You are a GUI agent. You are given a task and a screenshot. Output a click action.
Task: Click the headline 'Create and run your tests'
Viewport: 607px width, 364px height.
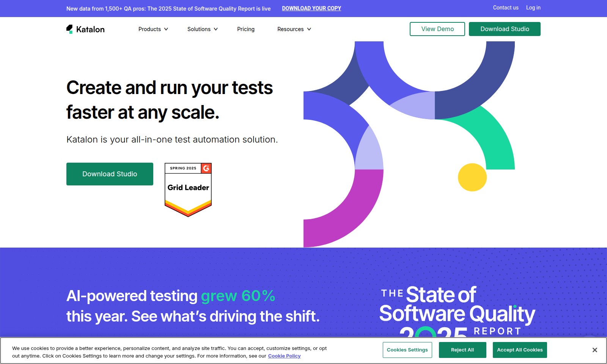coord(170,88)
